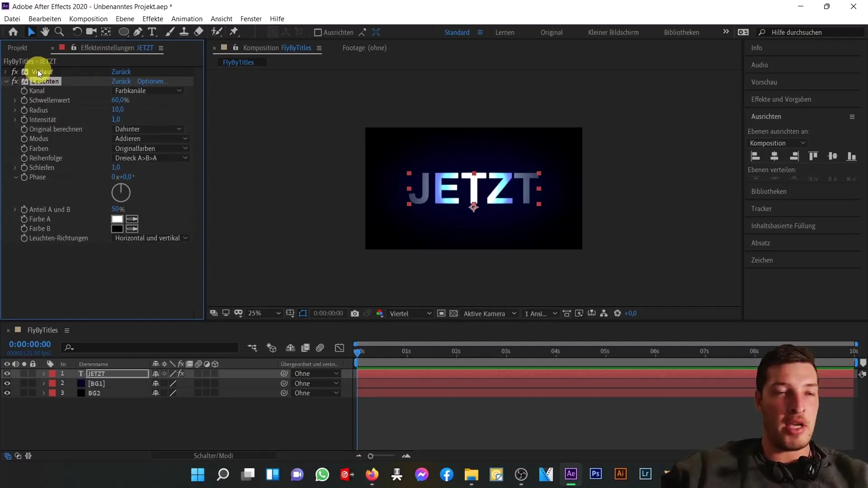Click the Text tool icon
This screenshot has width=868, height=488.
(x=153, y=32)
